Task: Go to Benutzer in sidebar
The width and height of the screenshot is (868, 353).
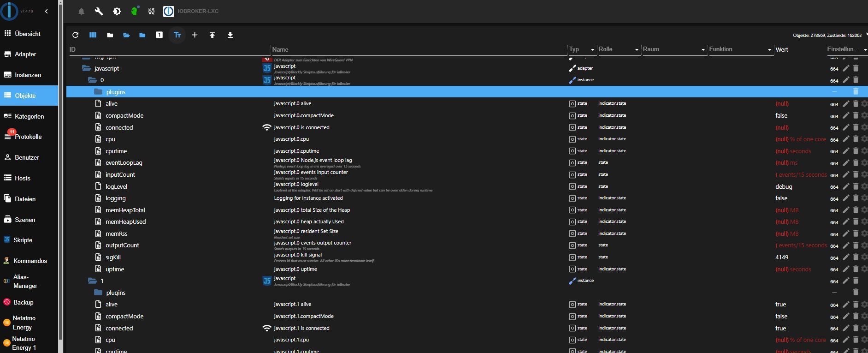Action: pyautogui.click(x=29, y=157)
